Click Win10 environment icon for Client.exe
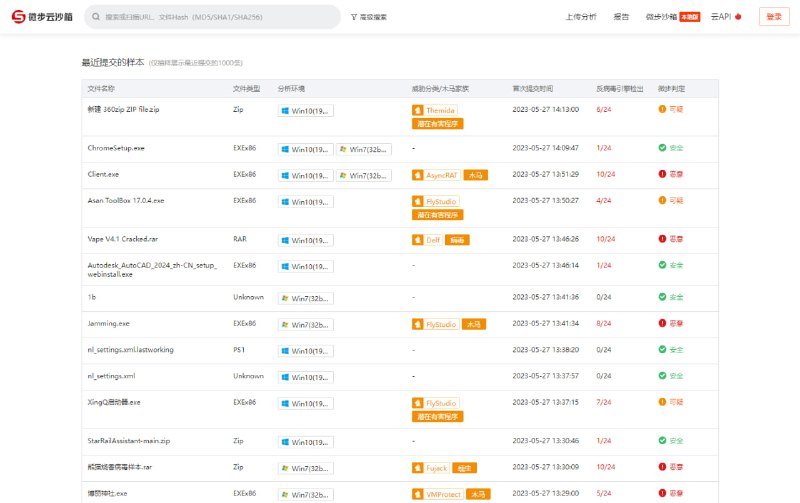This screenshot has height=503, width=800. coord(286,175)
